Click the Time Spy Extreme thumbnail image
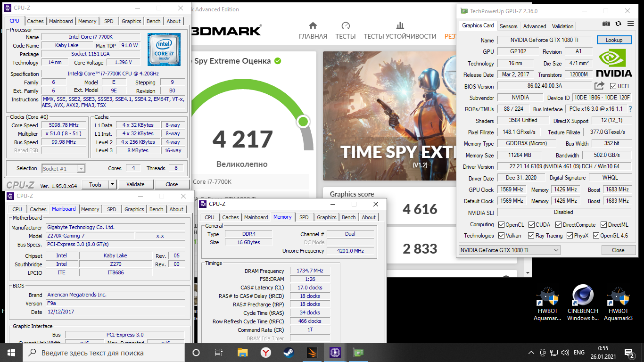This screenshot has height=362, width=644. tap(390, 116)
